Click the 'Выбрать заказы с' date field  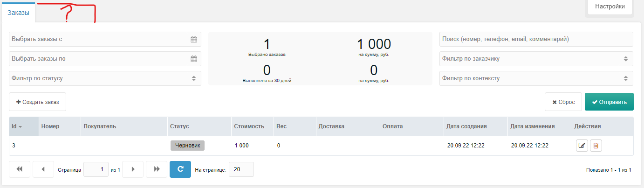click(x=105, y=39)
